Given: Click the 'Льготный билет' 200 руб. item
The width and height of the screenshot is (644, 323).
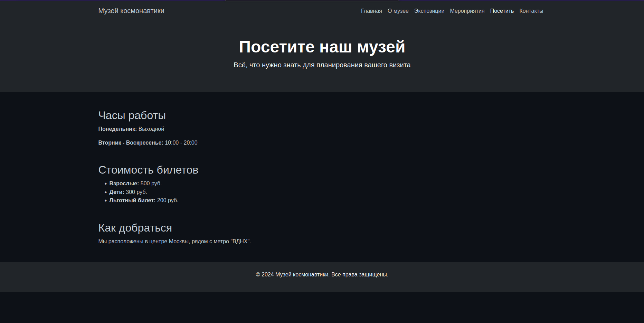Looking at the screenshot, I should click(144, 200).
